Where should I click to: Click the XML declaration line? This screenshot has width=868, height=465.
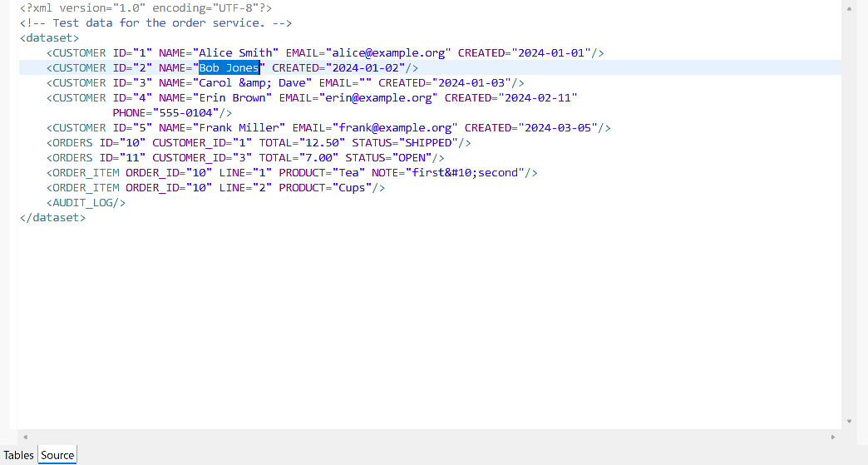click(x=146, y=7)
